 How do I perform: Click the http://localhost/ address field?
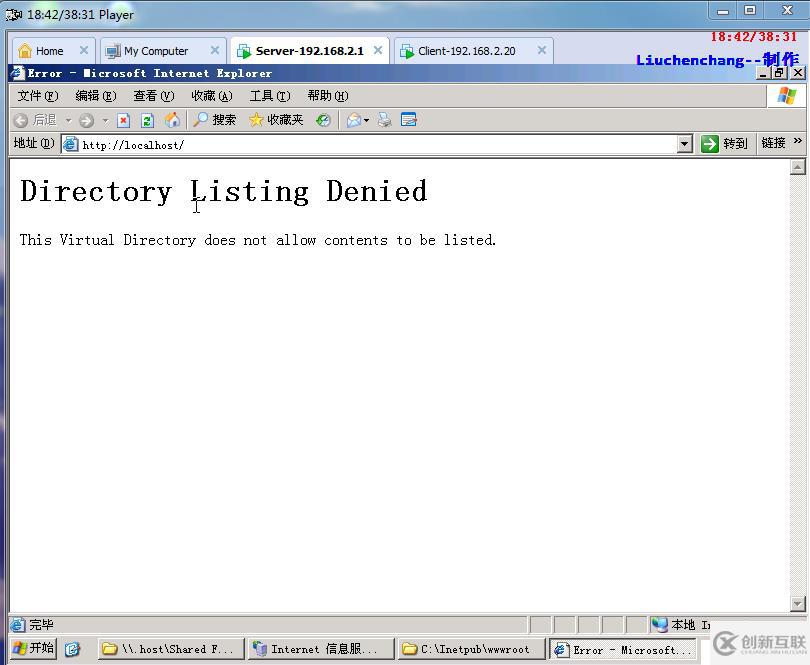pyautogui.click(x=377, y=145)
